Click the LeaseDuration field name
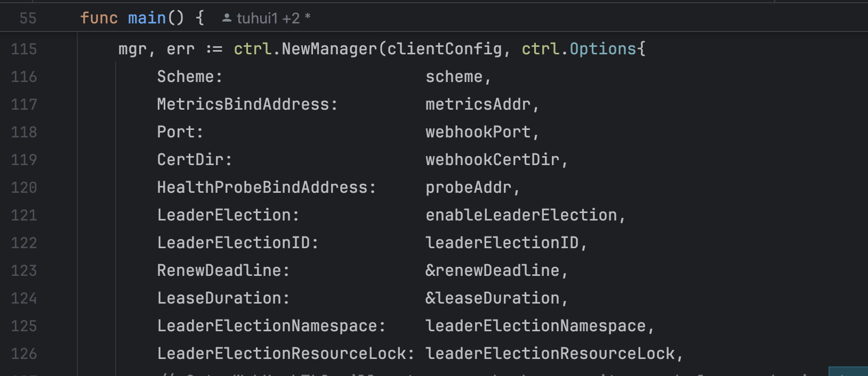Viewport: 868px width, 376px height. [x=219, y=298]
